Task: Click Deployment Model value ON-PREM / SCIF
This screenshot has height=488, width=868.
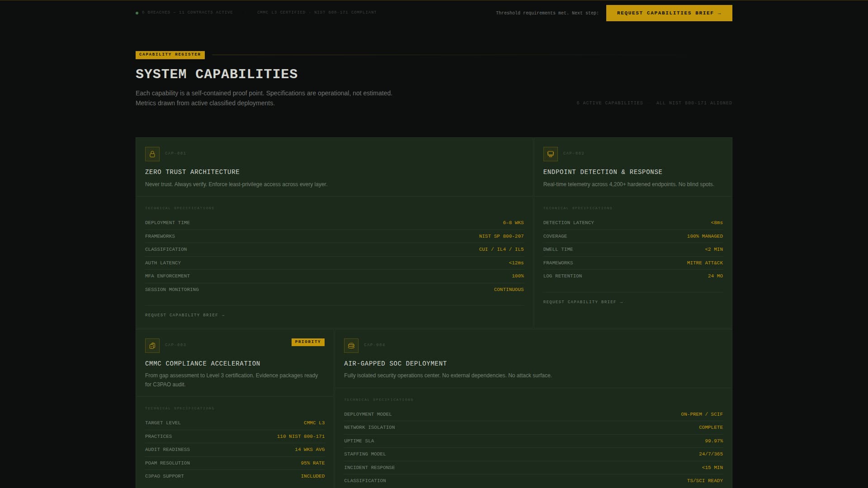Action: tap(702, 414)
